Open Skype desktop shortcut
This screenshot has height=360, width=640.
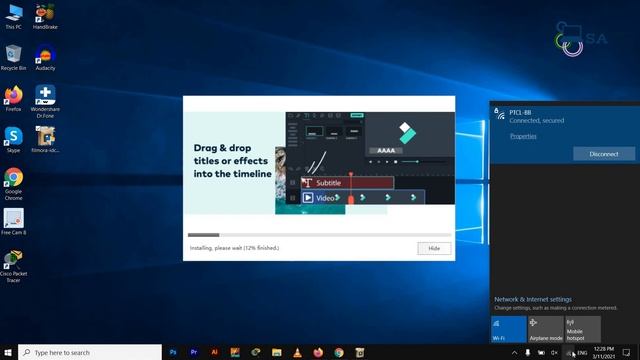pyautogui.click(x=13, y=140)
